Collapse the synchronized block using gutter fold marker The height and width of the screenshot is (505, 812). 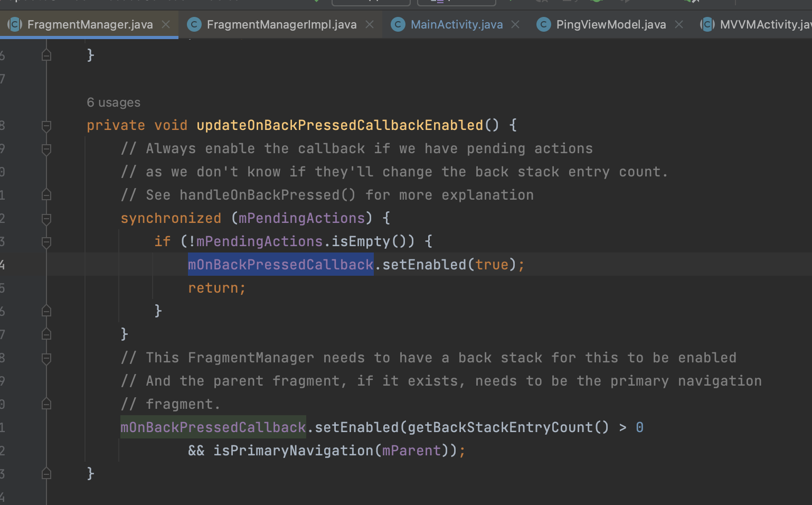46,218
